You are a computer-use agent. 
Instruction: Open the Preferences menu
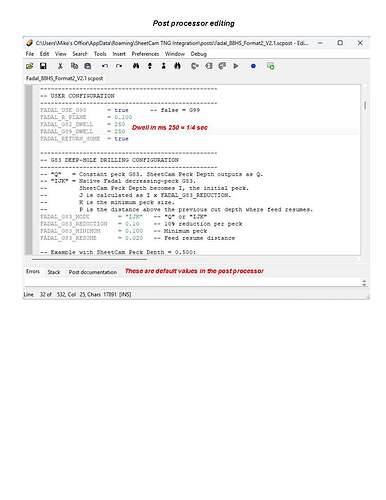[x=145, y=54]
